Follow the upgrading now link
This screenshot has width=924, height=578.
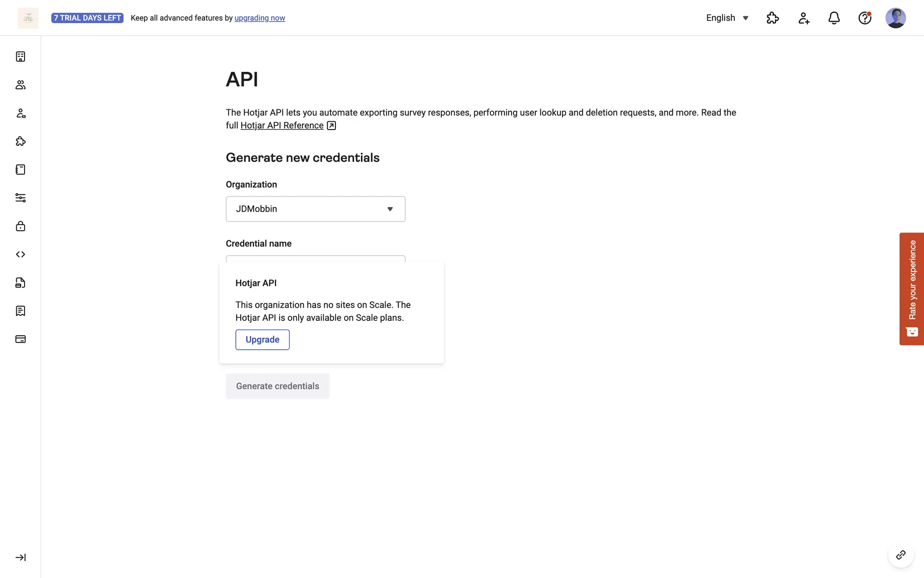click(259, 18)
